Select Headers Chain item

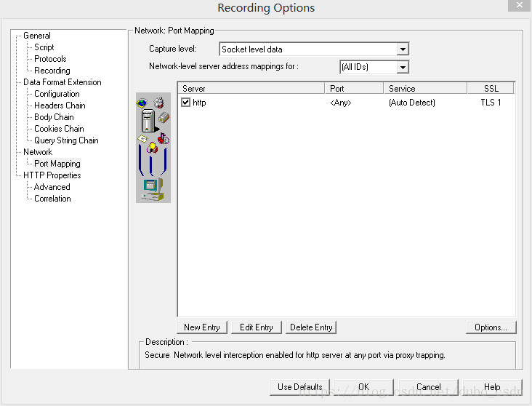click(60, 106)
